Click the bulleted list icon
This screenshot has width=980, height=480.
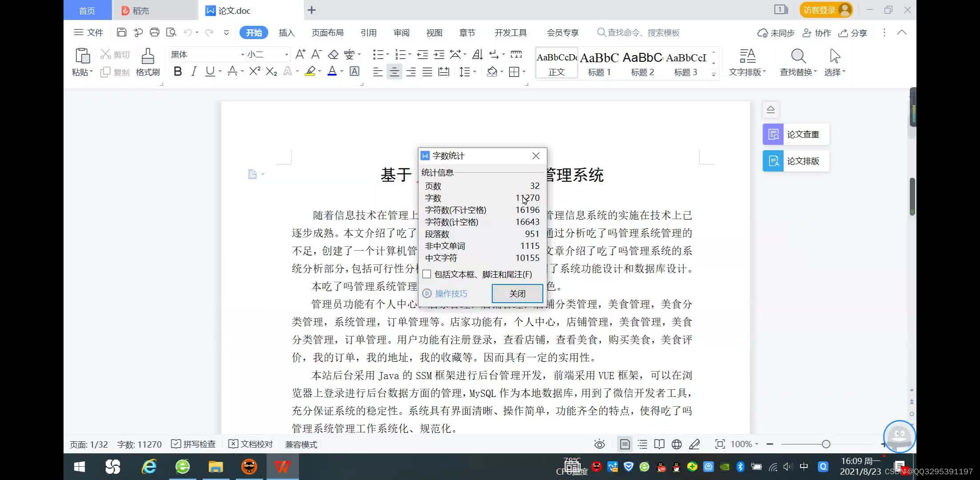(378, 54)
